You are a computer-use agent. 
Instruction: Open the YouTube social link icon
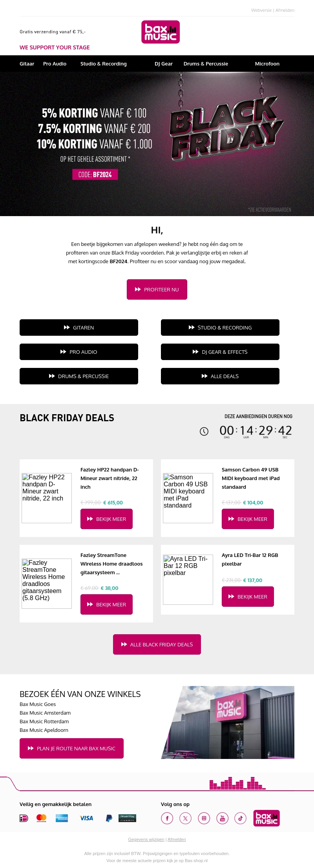tap(222, 818)
